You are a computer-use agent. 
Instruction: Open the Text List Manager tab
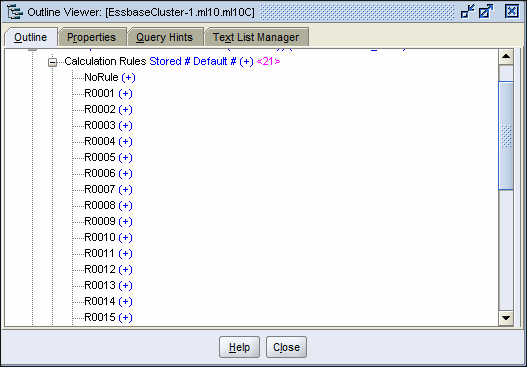click(256, 37)
